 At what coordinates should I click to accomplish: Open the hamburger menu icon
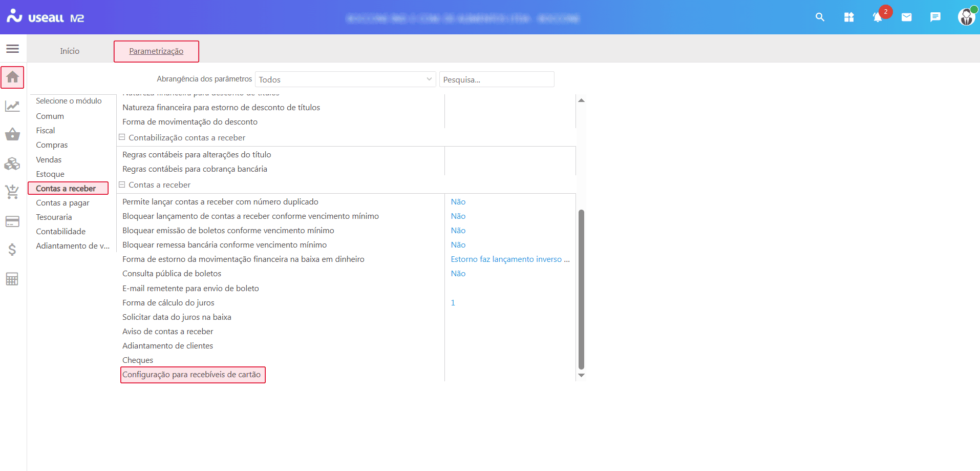pos(12,49)
